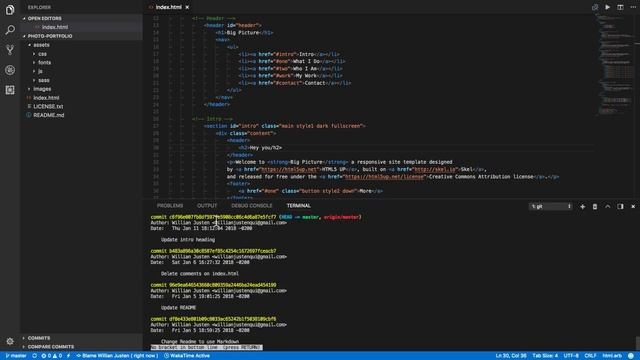The height and width of the screenshot is (360, 640).
Task: Open README.md in the file tree
Action: click(49, 115)
